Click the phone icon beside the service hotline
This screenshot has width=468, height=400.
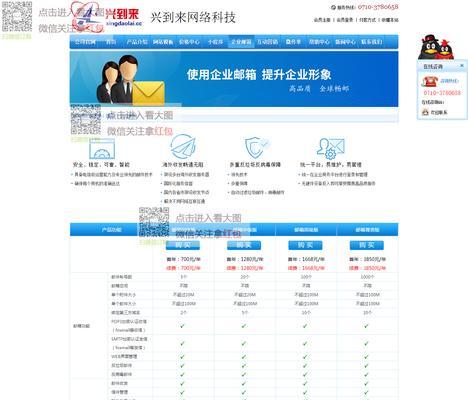(x=333, y=7)
